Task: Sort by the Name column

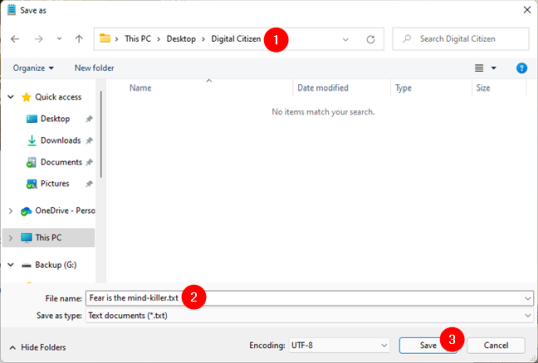Action: pos(140,88)
